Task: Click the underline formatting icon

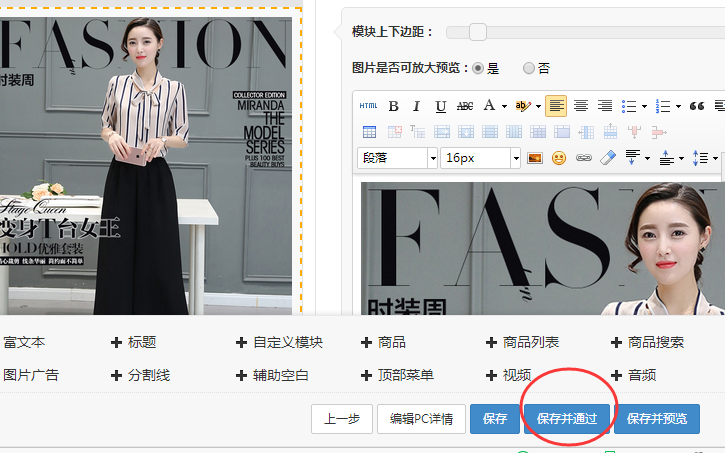Action: [441, 106]
